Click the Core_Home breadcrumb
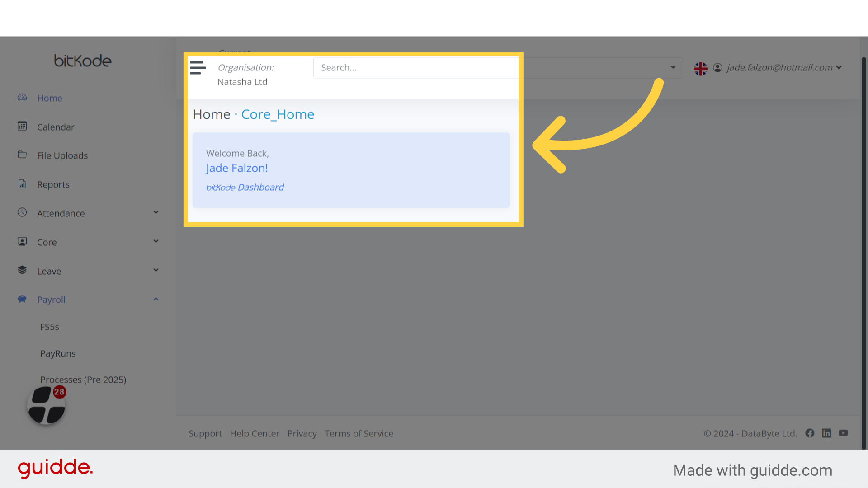Viewport: 868px width, 488px height. (278, 114)
